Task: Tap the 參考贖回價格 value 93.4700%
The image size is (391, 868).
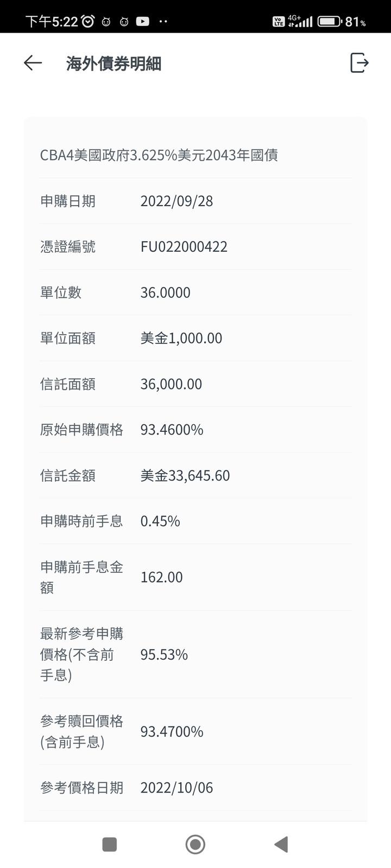Action: [172, 732]
